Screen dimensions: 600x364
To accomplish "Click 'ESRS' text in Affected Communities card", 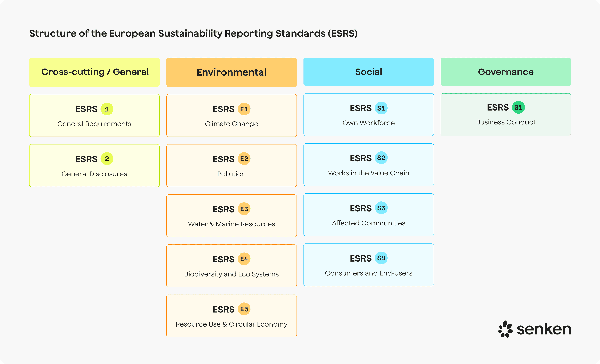I will tap(361, 208).
